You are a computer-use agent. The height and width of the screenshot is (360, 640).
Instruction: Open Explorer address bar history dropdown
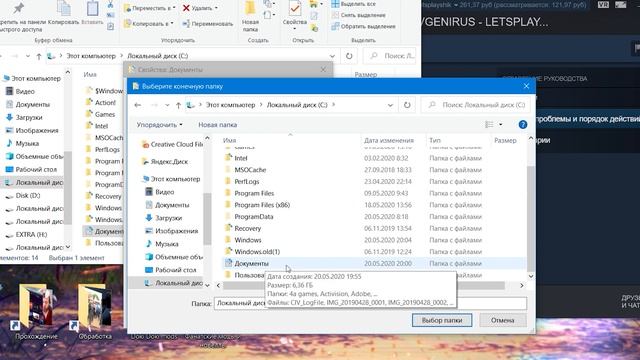[332, 56]
